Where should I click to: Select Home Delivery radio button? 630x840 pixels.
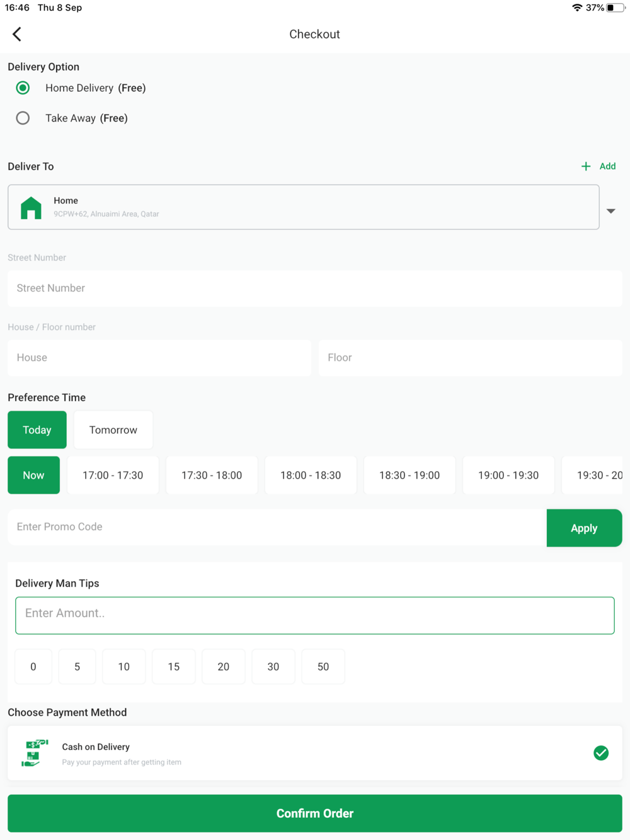coord(23,88)
